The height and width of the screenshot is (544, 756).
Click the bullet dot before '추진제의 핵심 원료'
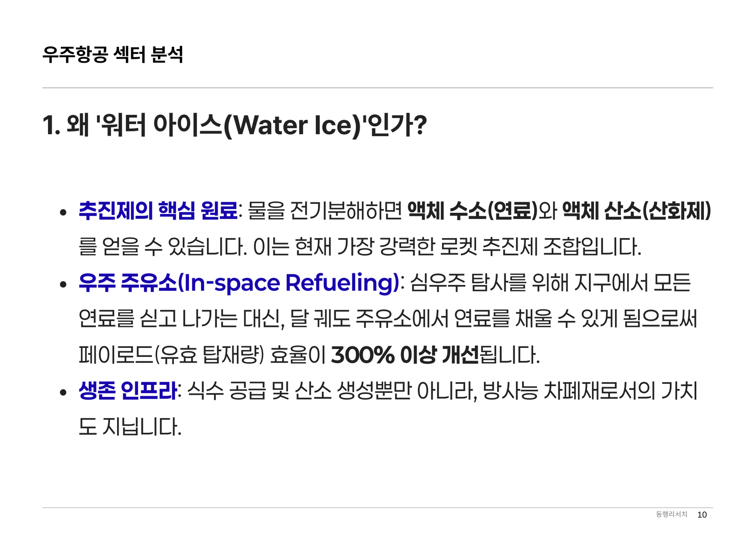(x=63, y=212)
